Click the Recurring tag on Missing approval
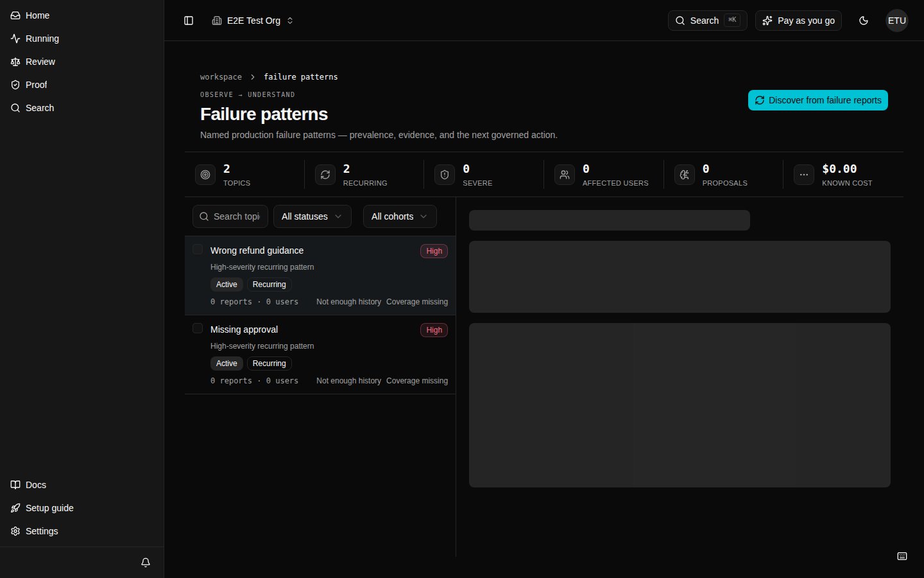The width and height of the screenshot is (924, 578). pos(269,363)
